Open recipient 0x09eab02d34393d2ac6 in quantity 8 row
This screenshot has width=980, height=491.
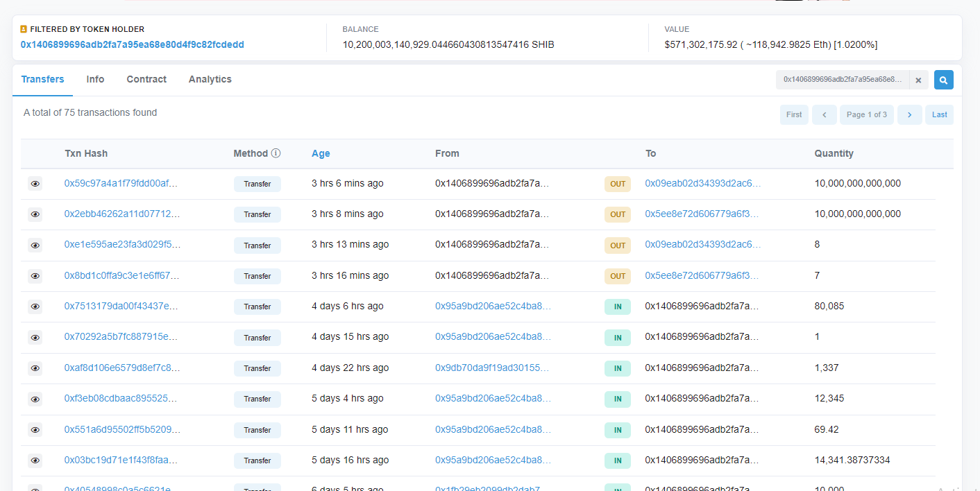click(703, 245)
